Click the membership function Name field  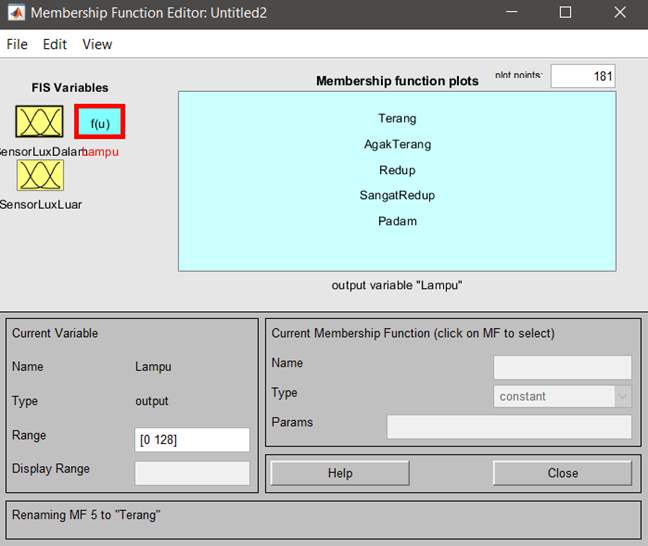coord(562,367)
